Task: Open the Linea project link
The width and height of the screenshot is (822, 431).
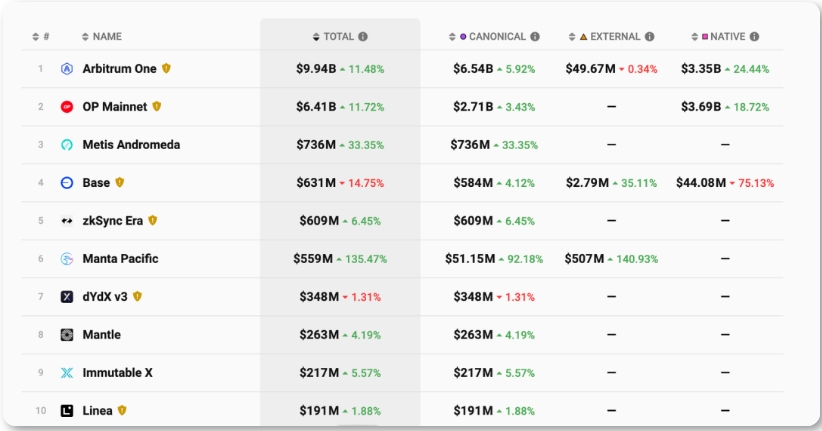Action: [x=98, y=411]
